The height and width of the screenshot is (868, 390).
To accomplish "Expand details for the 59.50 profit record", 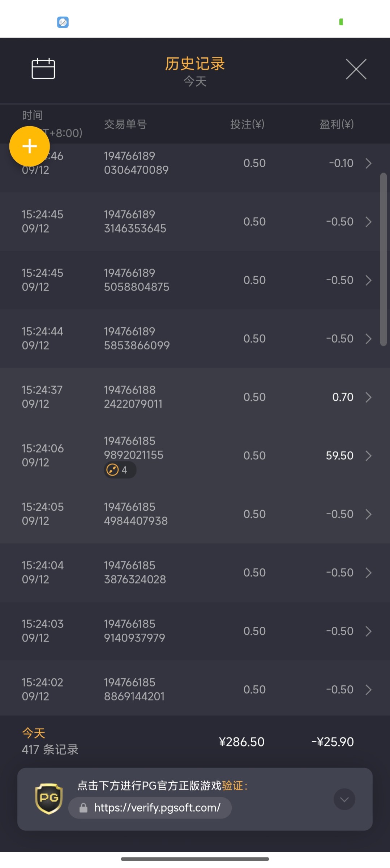I will [368, 456].
